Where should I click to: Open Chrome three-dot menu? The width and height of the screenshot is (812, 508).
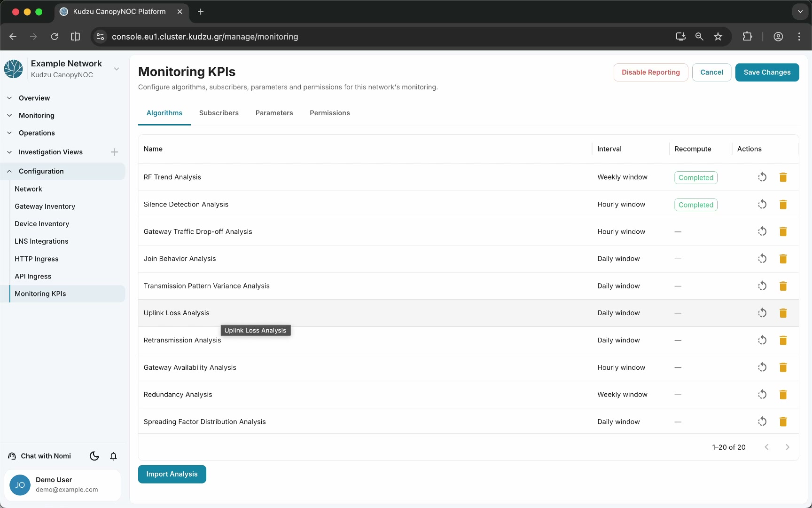click(x=799, y=37)
